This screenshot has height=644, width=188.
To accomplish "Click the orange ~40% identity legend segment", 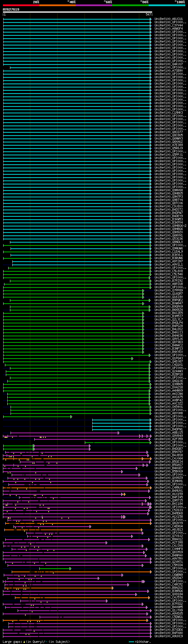I will [x=58, y=5].
